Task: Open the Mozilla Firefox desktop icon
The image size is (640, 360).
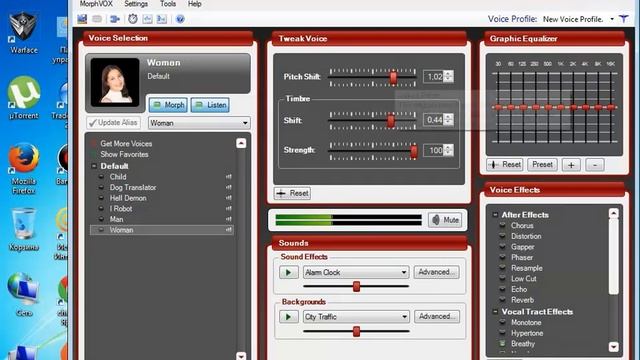Action: tap(24, 168)
